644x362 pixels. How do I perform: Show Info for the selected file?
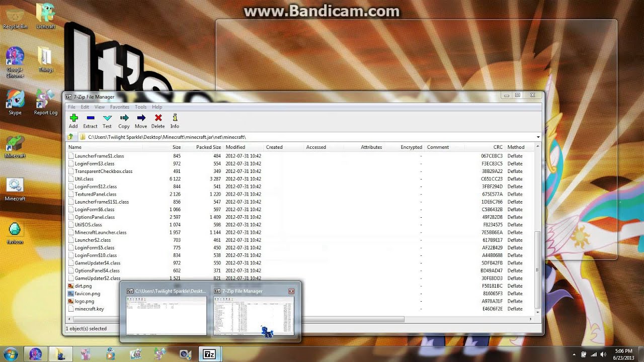[x=175, y=120]
